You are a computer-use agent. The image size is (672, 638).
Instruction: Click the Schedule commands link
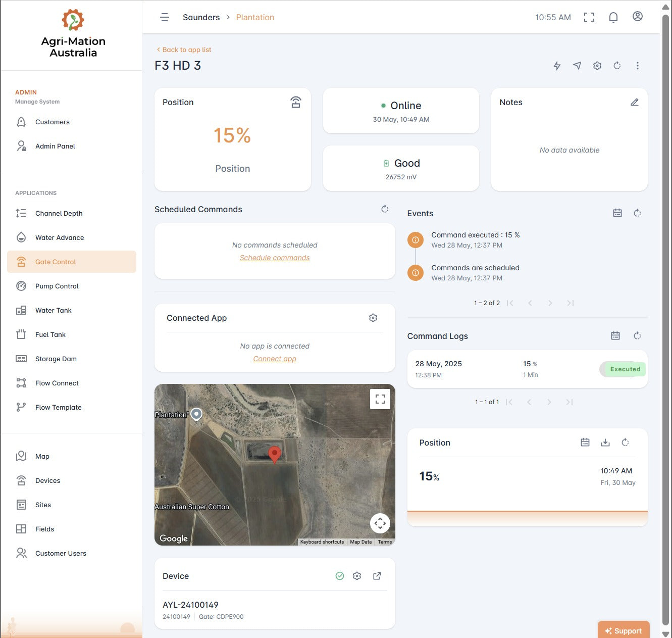click(x=275, y=258)
